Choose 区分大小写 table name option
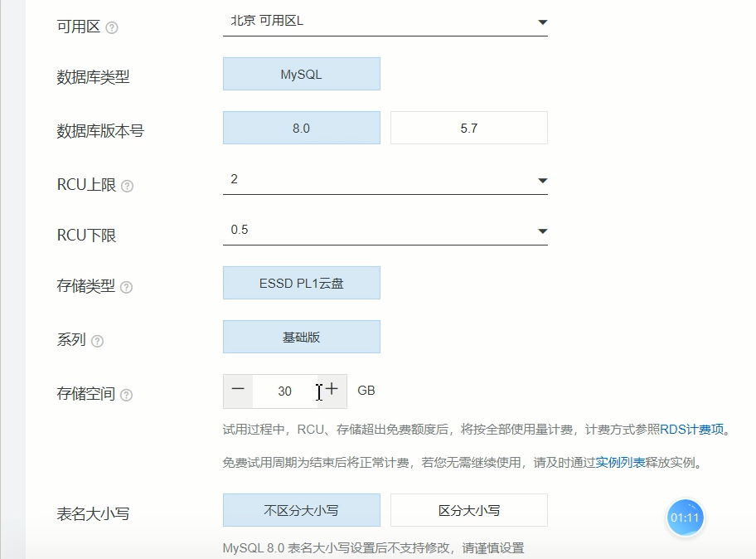The image size is (756, 559). (x=468, y=510)
